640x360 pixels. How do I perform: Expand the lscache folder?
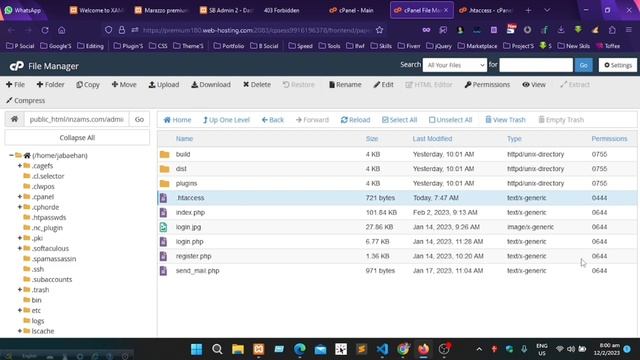pyautogui.click(x=20, y=331)
